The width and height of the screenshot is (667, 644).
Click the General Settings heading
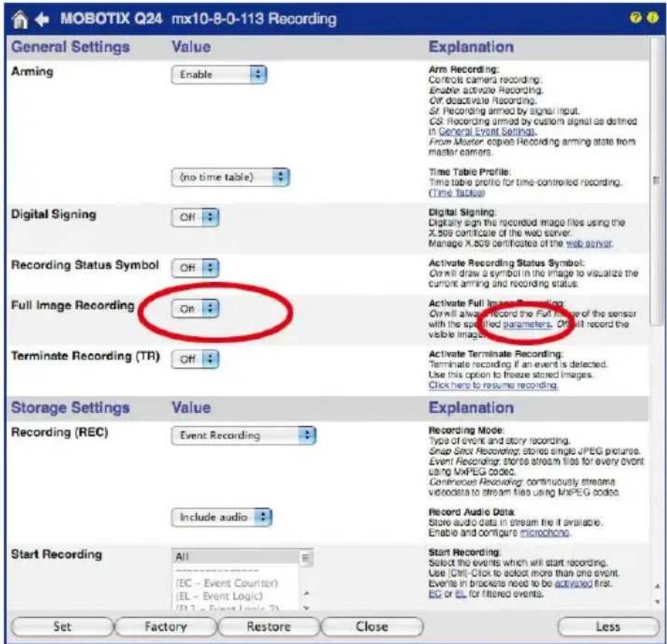(x=70, y=47)
